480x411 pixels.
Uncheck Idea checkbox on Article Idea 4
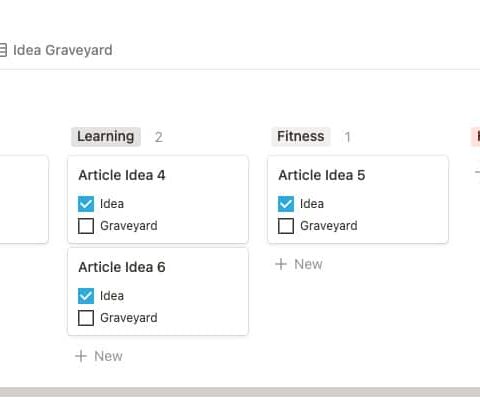(x=86, y=204)
